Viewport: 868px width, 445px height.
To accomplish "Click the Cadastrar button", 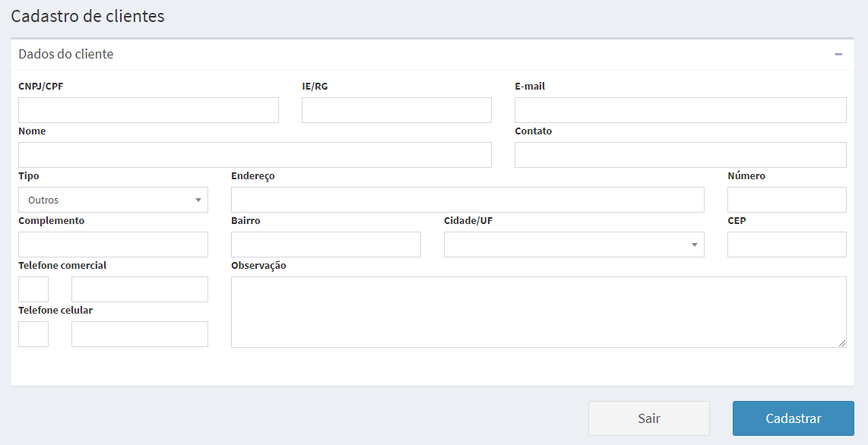I will point(793,418).
